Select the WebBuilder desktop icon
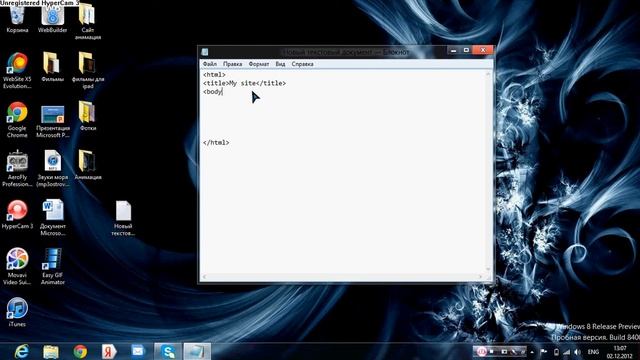 point(52,18)
